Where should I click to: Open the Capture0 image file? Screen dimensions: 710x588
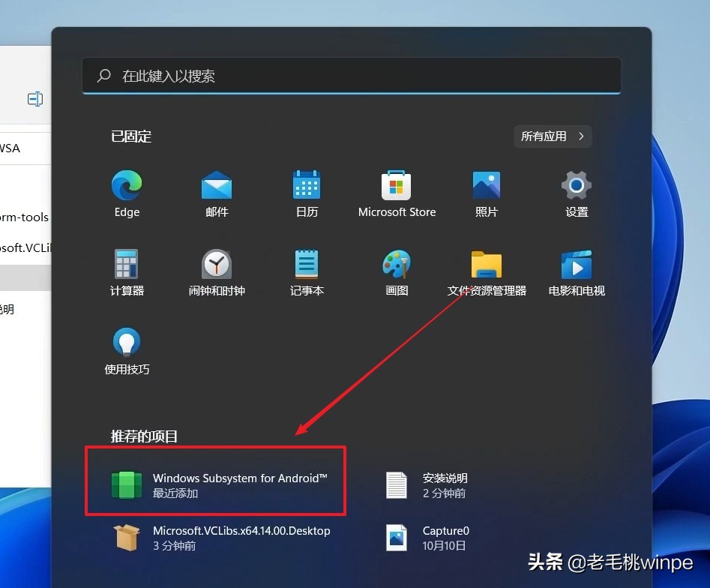(427, 538)
